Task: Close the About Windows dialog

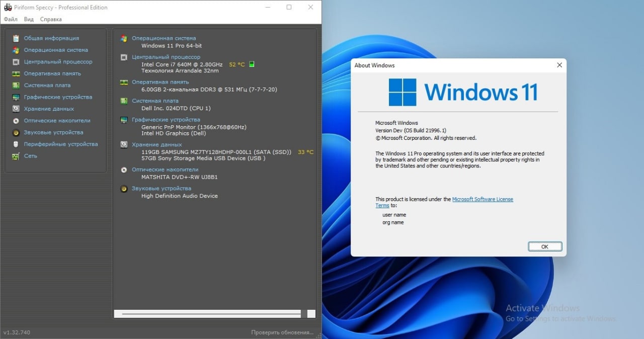Action: click(559, 65)
